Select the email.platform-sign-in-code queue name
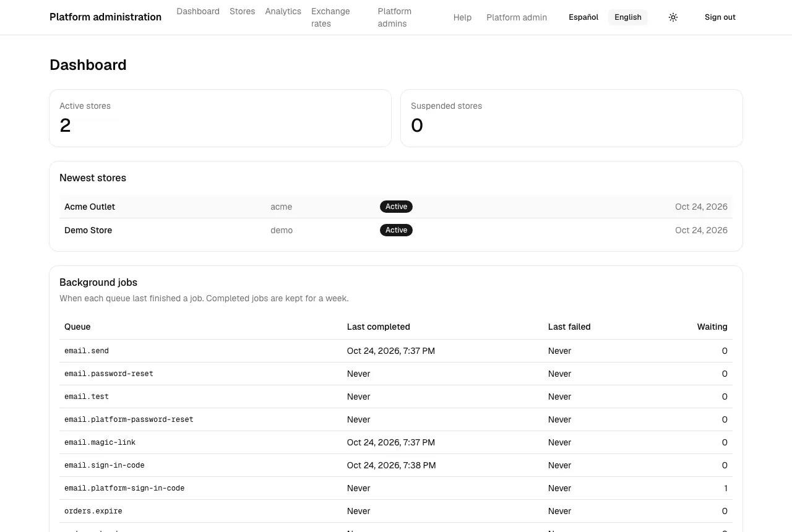The height and width of the screenshot is (532, 792). coord(124,488)
